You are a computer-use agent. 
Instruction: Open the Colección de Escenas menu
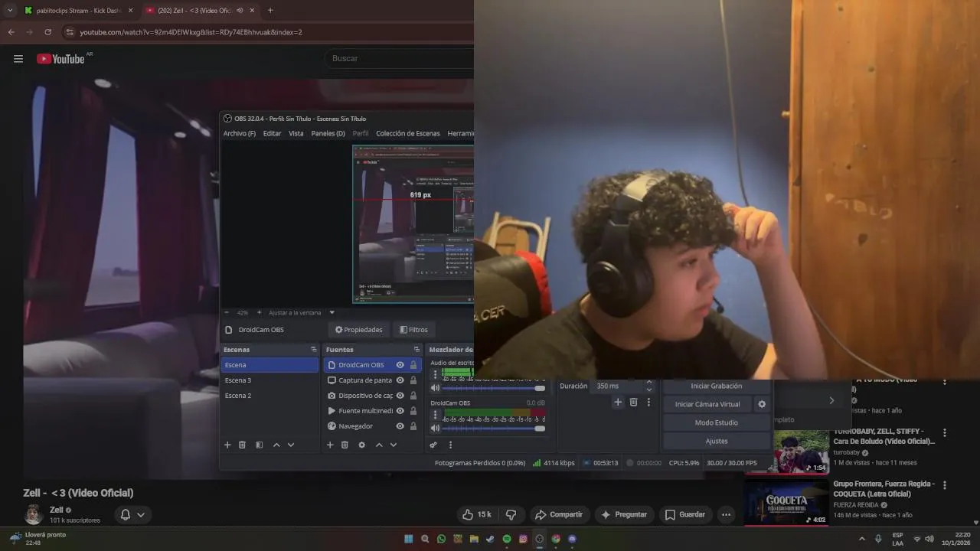tap(408, 133)
